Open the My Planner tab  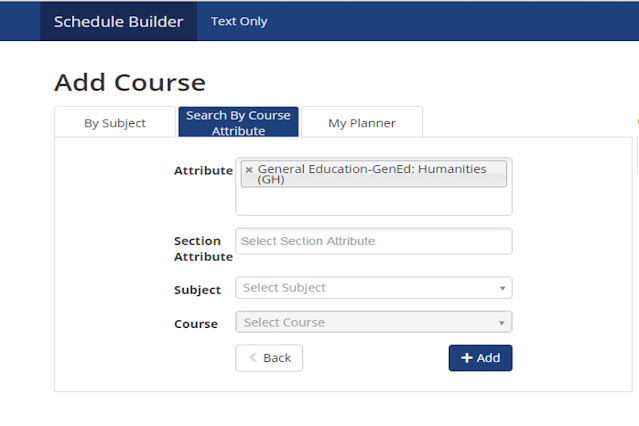coord(362,122)
